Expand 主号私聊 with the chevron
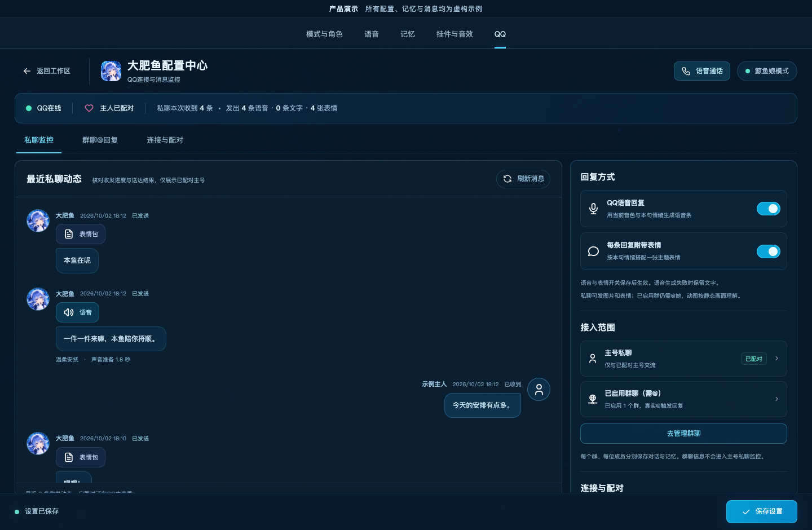812x530 pixels. (x=776, y=359)
